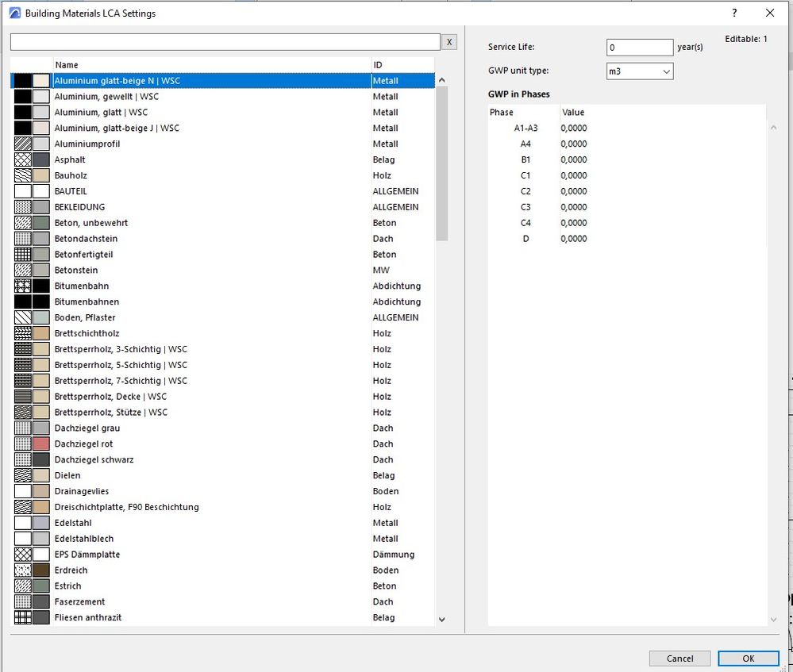Click the Dachziegel schwarz dark color swatch
This screenshot has width=793, height=672.
tap(41, 459)
